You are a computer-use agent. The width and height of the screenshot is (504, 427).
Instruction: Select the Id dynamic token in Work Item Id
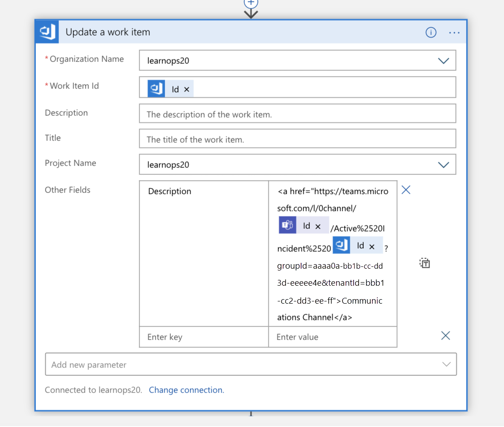tap(170, 89)
